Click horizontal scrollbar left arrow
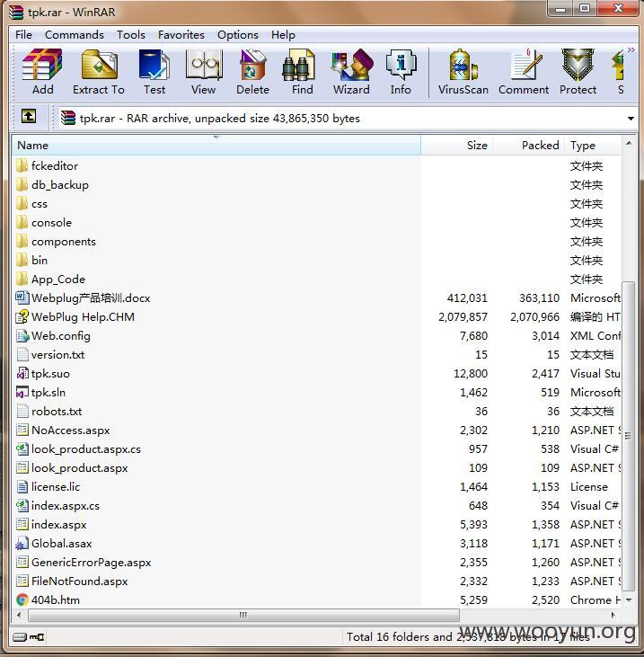 pyautogui.click(x=19, y=615)
